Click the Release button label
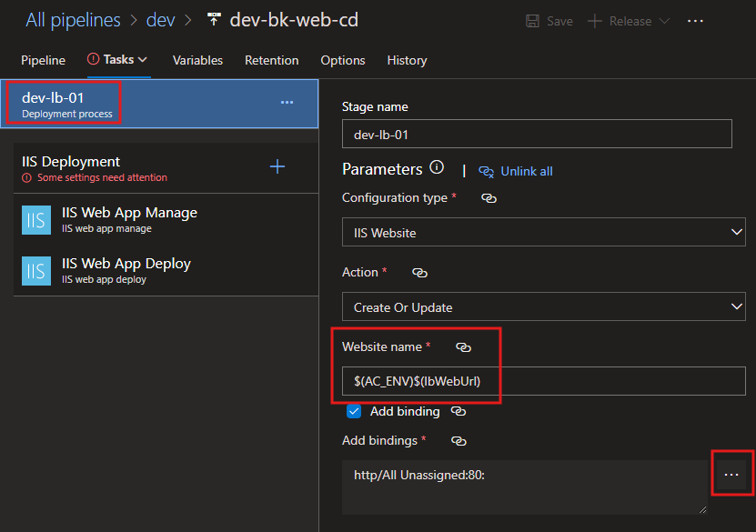This screenshot has width=756, height=532. click(x=630, y=21)
